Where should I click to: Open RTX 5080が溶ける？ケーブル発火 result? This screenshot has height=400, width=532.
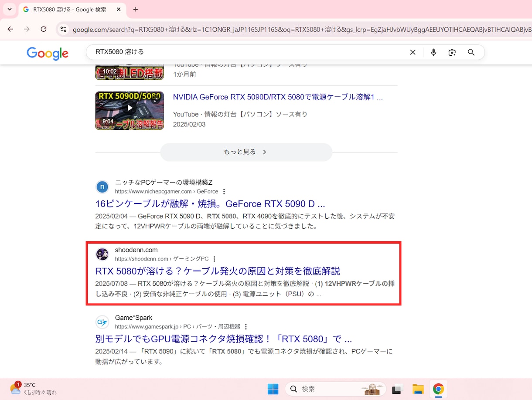218,271
